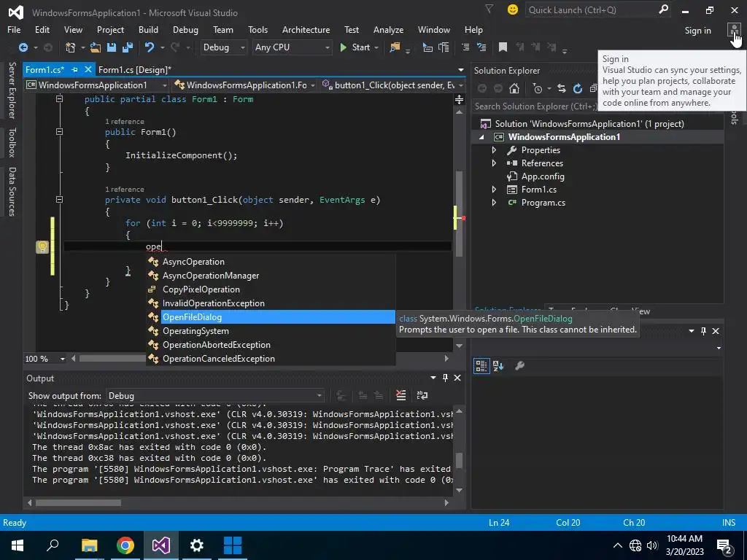Toggle auto-hide pin on Output panel
Screen dimensions: 747x560
pyautogui.click(x=446, y=378)
